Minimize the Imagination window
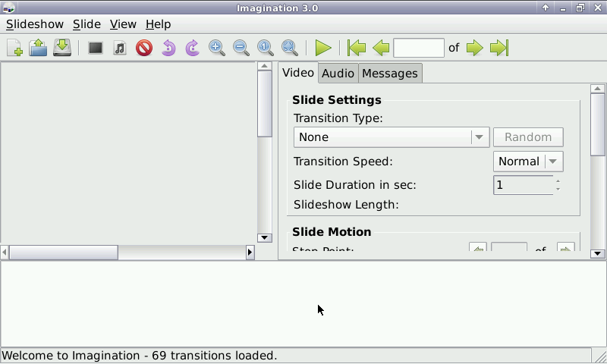607x364 pixels. 563,8
